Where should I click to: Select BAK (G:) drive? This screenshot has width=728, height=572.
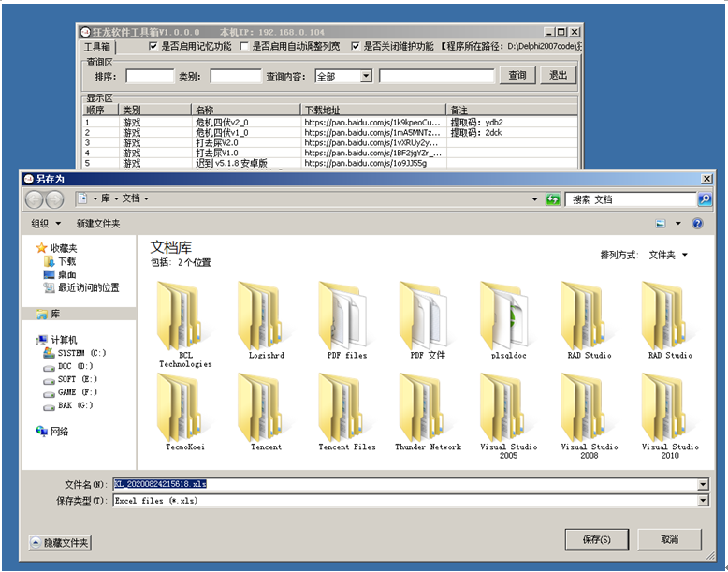[x=68, y=405]
